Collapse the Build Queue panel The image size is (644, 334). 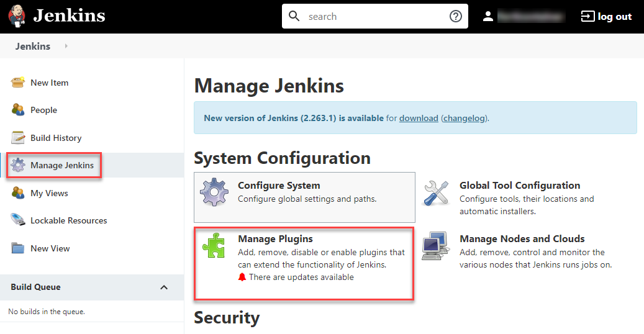[x=164, y=287]
